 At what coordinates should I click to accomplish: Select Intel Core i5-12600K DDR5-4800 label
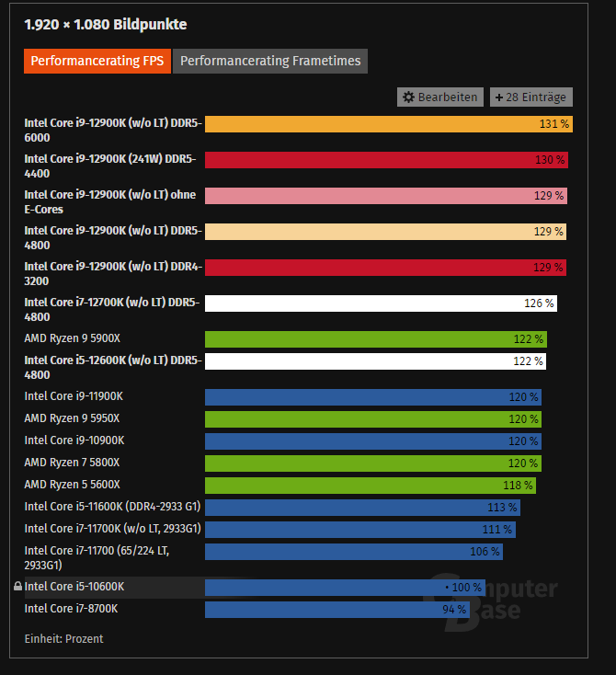pos(113,368)
